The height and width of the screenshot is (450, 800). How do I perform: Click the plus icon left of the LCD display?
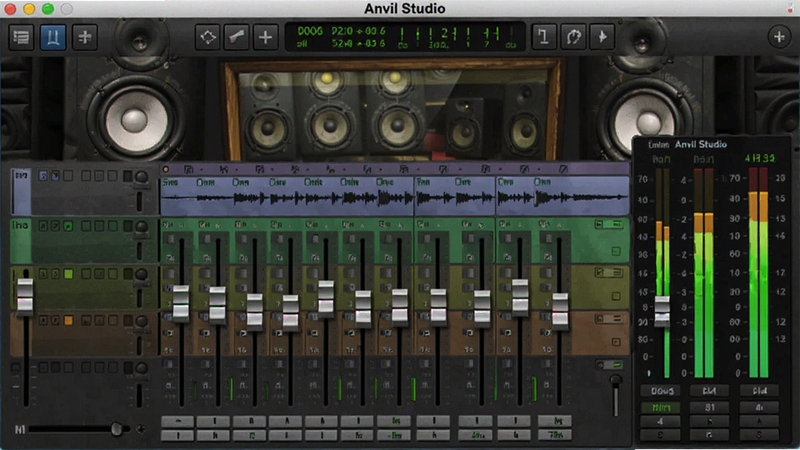coord(265,37)
